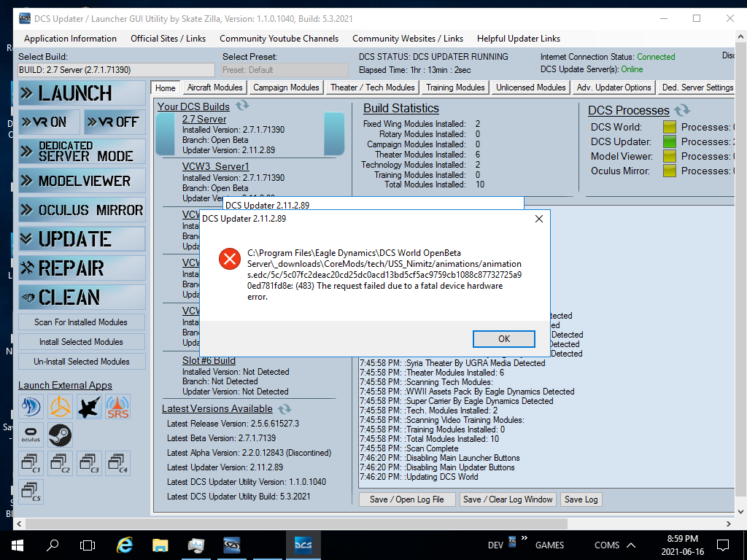The image size is (747, 560).
Task: Open the Community Youtube Channels menu
Action: pos(279,39)
